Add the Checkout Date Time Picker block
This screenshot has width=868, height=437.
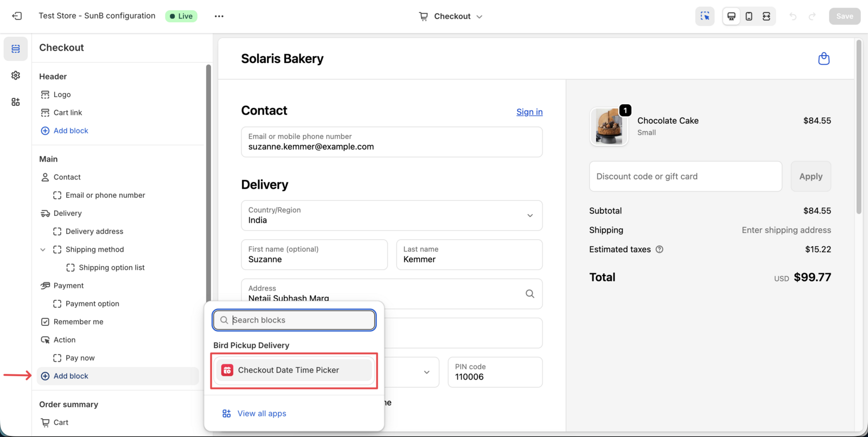294,370
